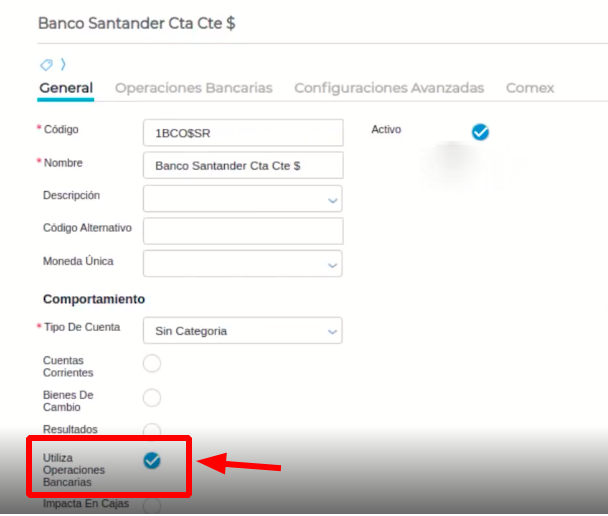The image size is (608, 516).
Task: Click the Código input field
Action: (x=243, y=132)
